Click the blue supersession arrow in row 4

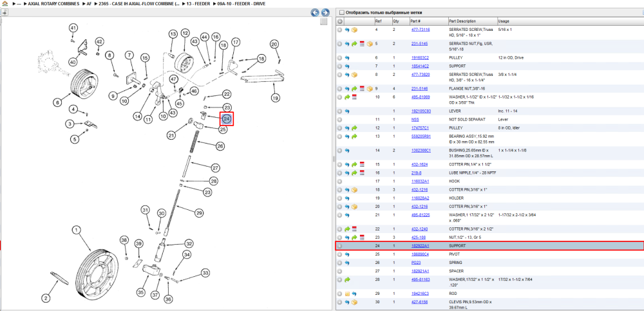[347, 30]
